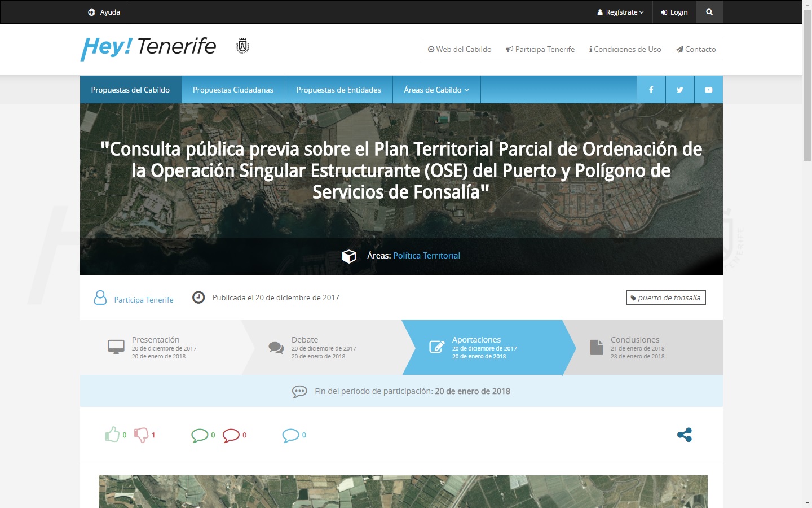The image size is (812, 508).
Task: Click the green positive comments bubble
Action: point(200,435)
